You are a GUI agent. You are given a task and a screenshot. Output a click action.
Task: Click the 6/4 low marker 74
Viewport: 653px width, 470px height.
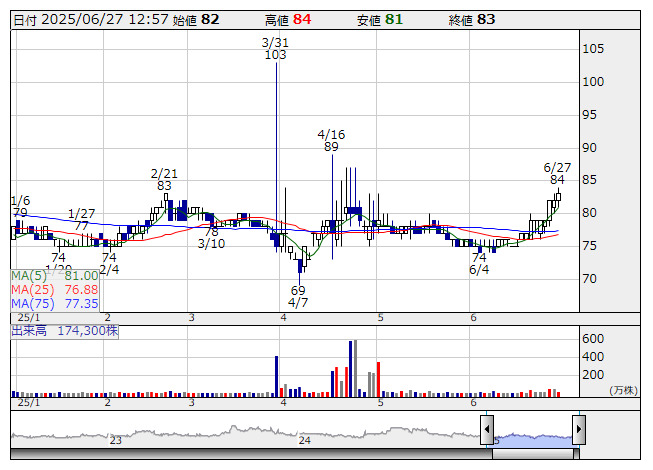point(479,257)
